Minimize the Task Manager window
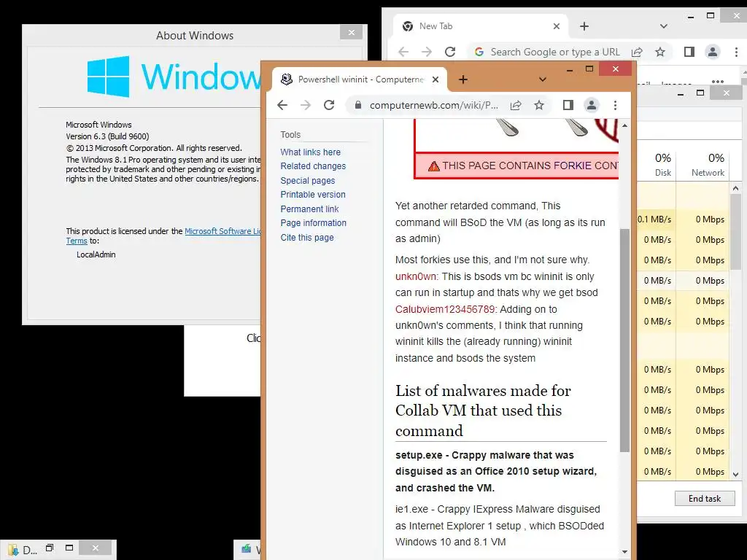The image size is (747, 560). click(681, 93)
